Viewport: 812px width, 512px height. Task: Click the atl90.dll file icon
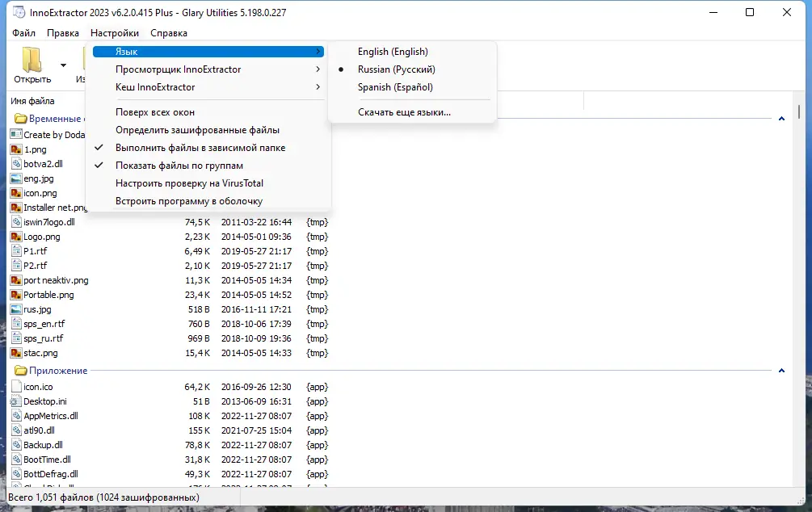click(16, 430)
